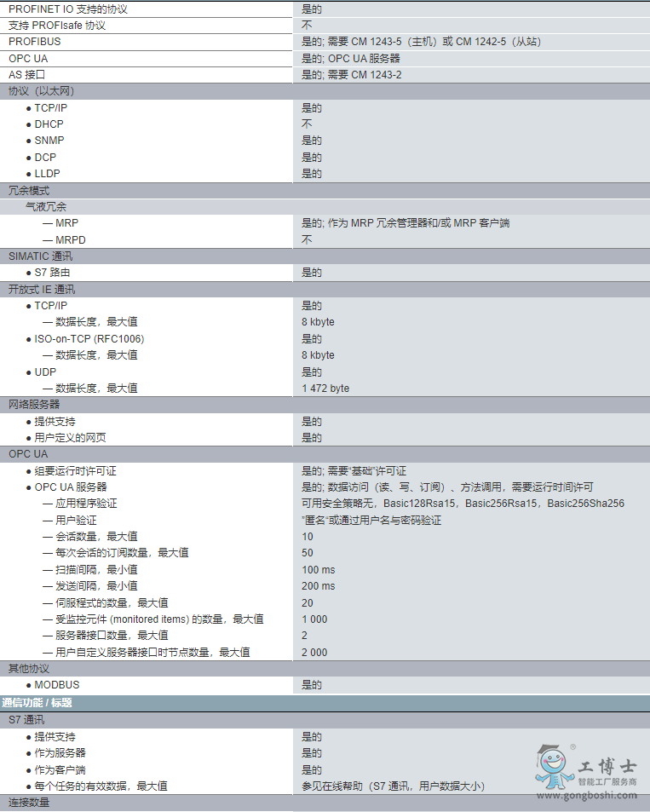Select the 'S7 路由' bullet item
The image size is (650, 812).
tap(48, 273)
